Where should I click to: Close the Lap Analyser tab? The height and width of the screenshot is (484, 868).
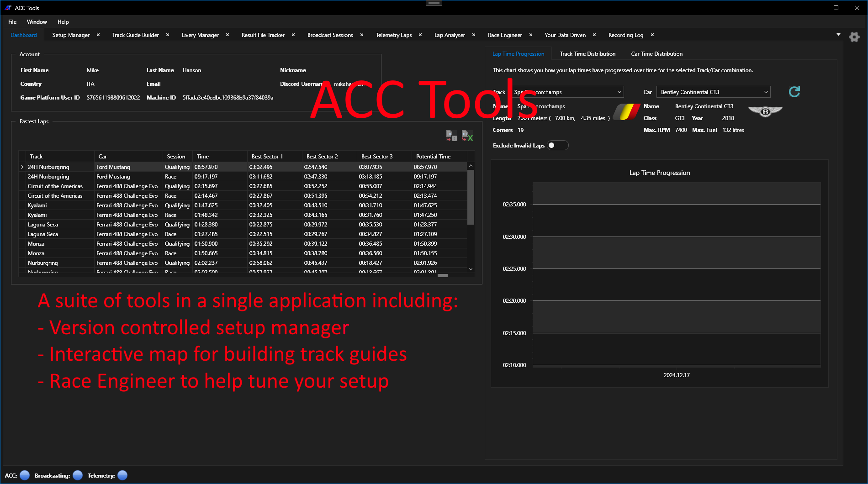474,35
